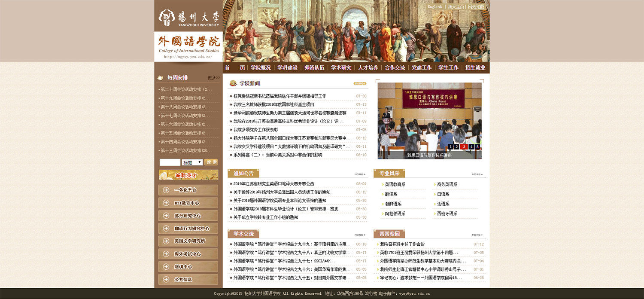This screenshot has height=299, width=644.
Task: Switch slideshow to slide 1
Action: tap(450, 147)
